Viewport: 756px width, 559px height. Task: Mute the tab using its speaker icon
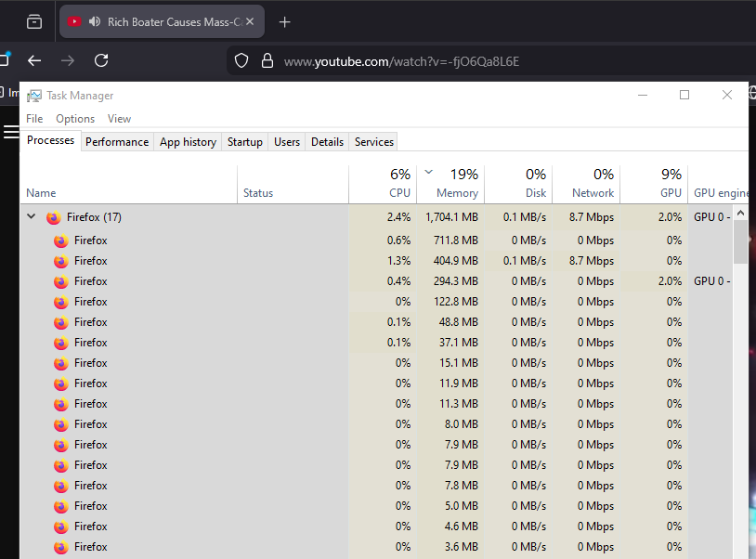95,21
